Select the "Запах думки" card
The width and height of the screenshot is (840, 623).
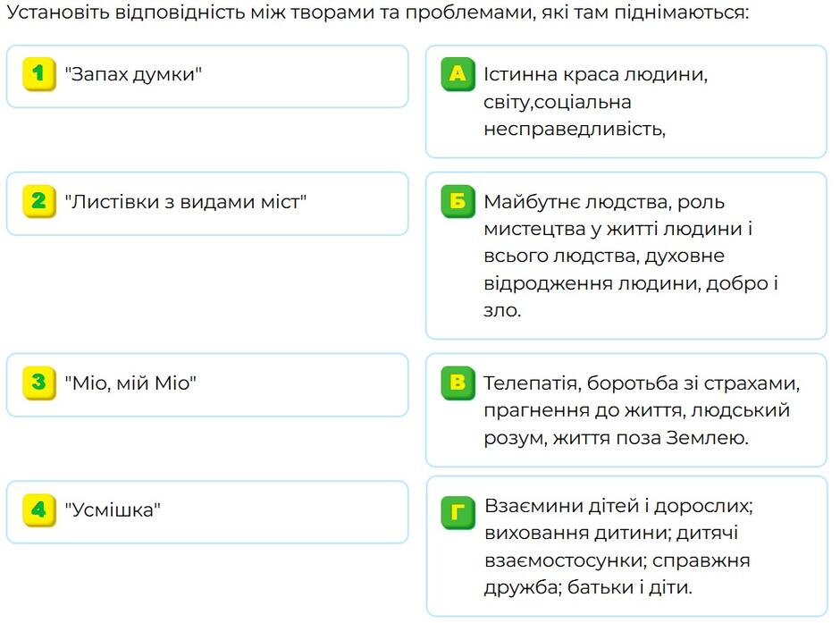(207, 77)
